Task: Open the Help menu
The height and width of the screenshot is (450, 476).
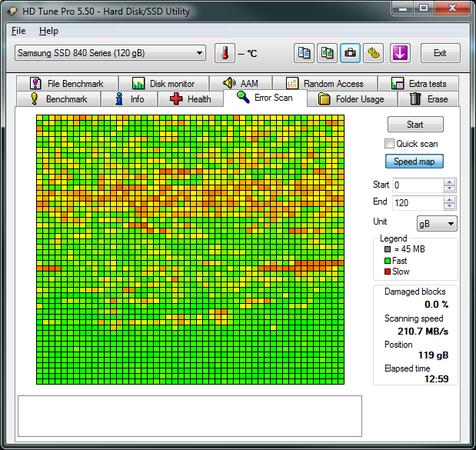Action: click(x=48, y=31)
